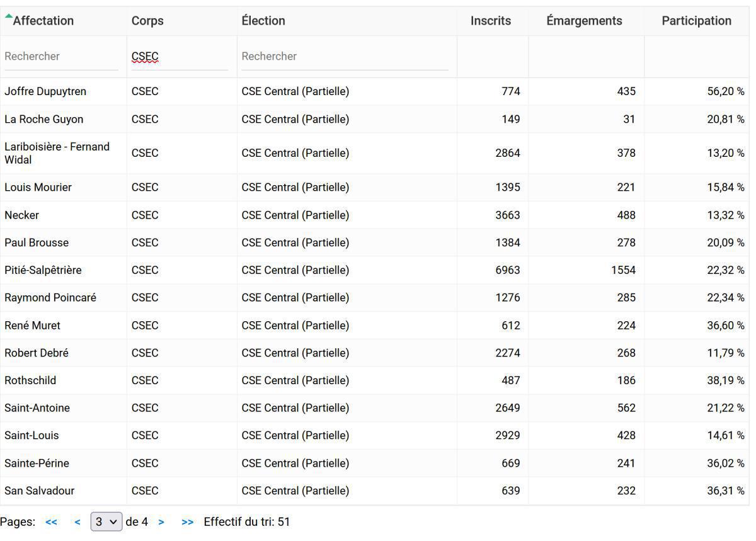This screenshot has height=541, width=756.
Task: Click the Affectation sort arrow icon
Action: tap(8, 17)
